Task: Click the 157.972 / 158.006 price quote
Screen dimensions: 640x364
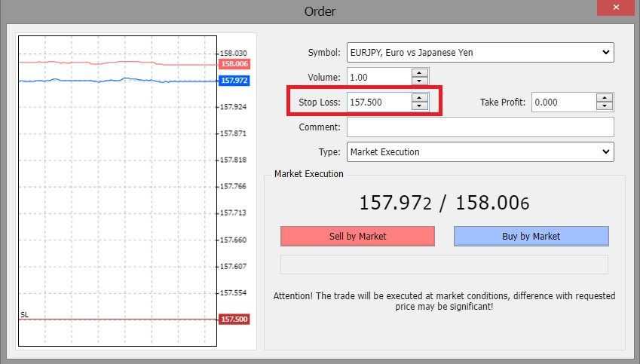Action: (x=444, y=203)
